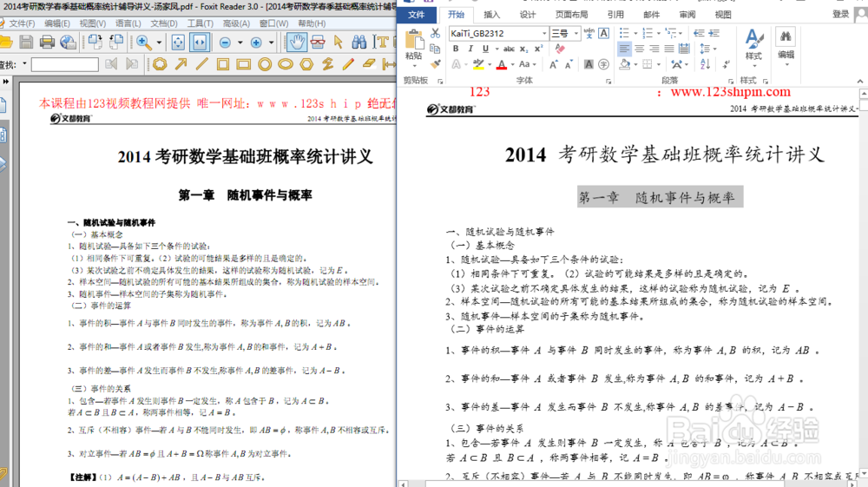Expand the line spacing dropdown
The image size is (868, 487).
714,49
